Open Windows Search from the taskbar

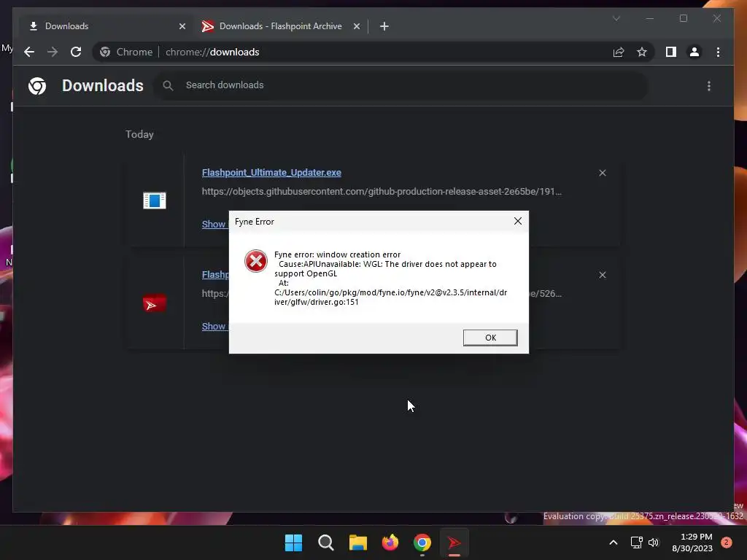[326, 542]
